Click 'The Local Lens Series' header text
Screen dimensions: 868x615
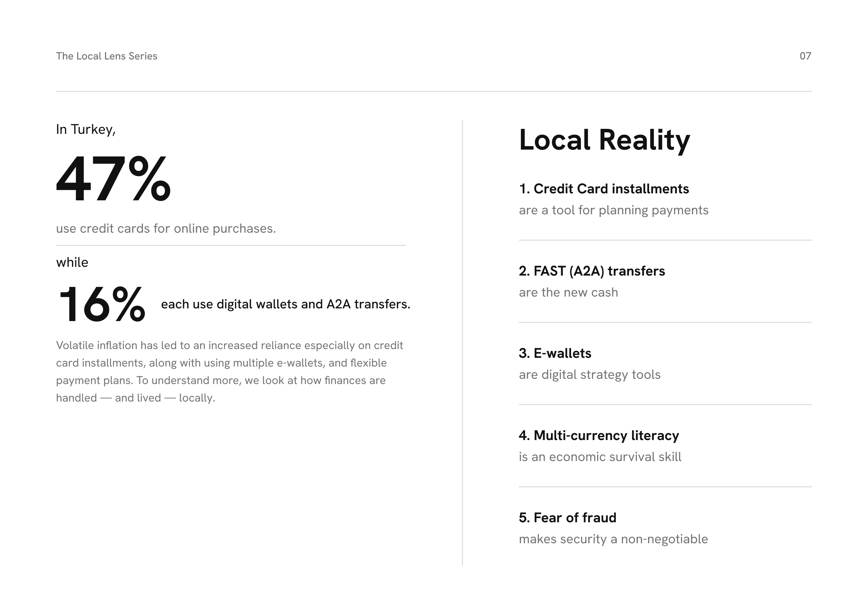(x=106, y=56)
